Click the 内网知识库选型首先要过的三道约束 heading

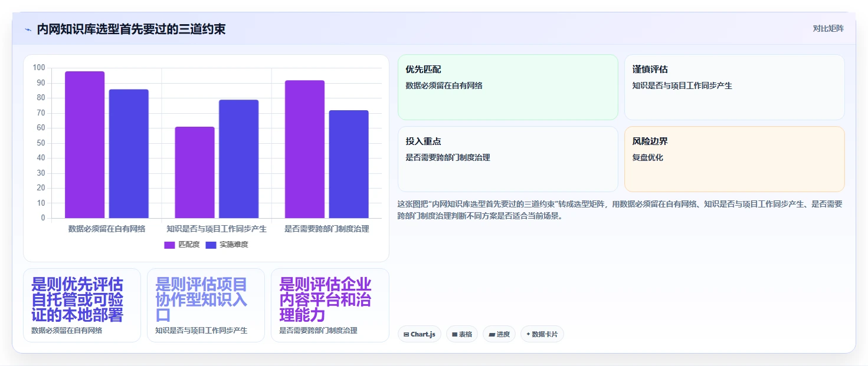tap(131, 29)
